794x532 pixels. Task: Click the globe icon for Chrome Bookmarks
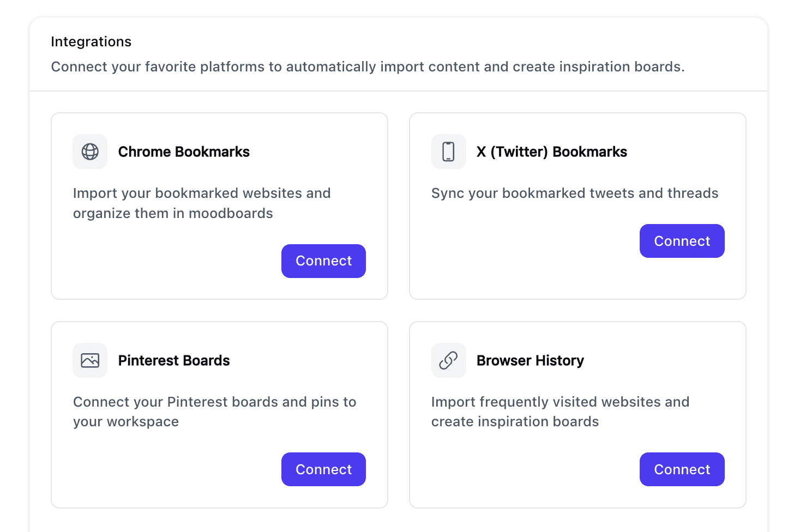click(90, 152)
